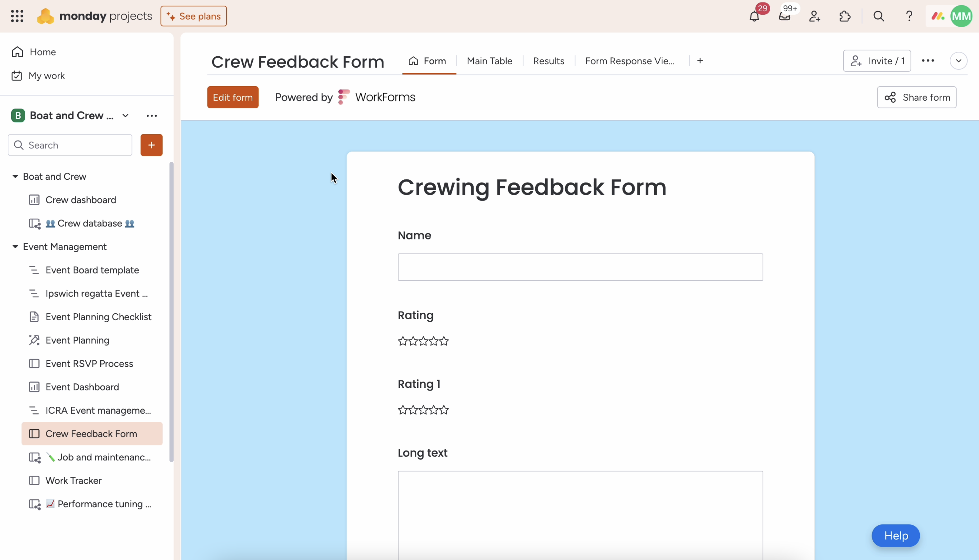
Task: Open the global search magnifier
Action: pos(879,16)
